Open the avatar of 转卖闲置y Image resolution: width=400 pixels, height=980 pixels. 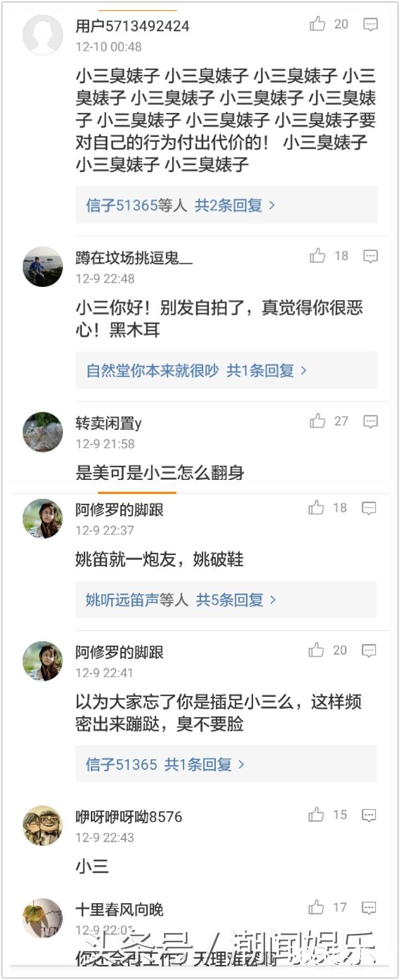[43, 432]
